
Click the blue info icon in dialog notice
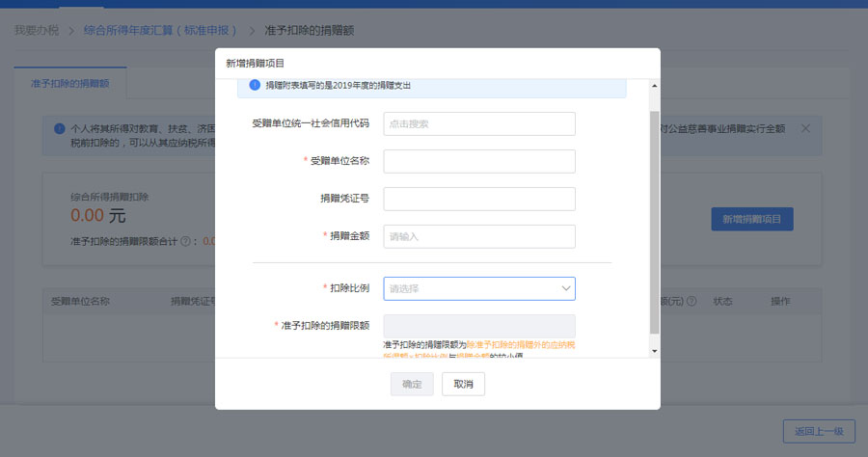(x=255, y=86)
